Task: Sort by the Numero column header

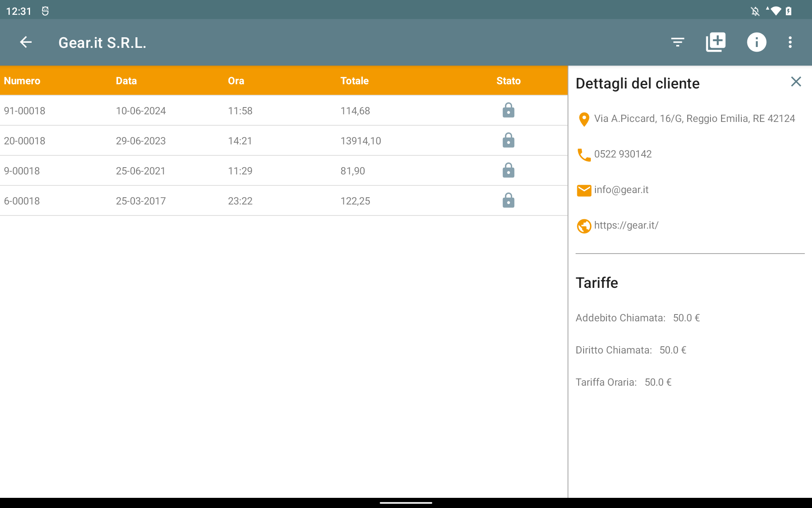Action: [22, 81]
